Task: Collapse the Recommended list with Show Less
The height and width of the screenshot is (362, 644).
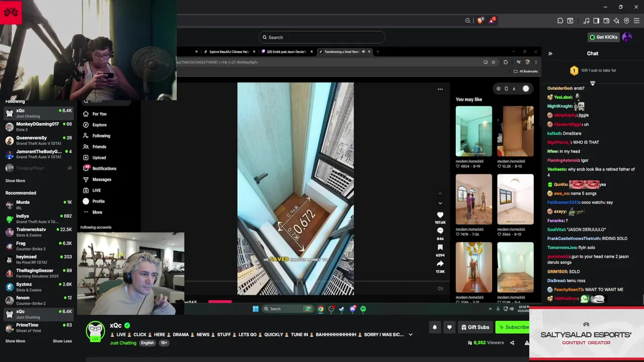Action: (x=62, y=341)
